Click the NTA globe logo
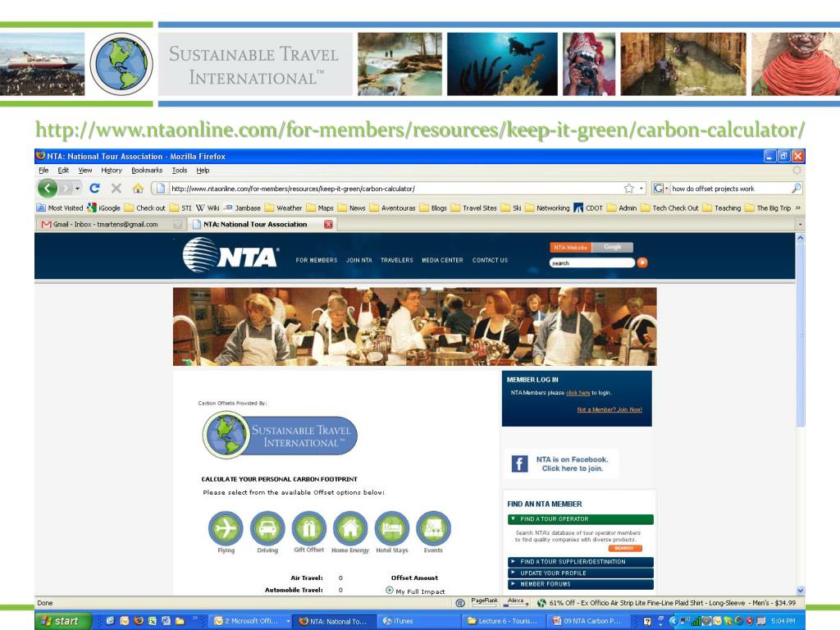 tap(200, 254)
